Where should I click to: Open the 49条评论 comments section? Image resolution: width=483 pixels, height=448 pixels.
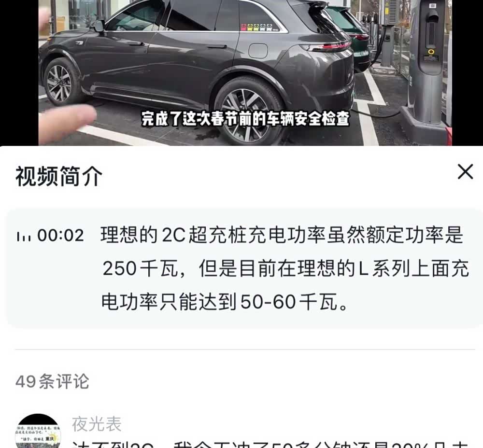click(52, 382)
